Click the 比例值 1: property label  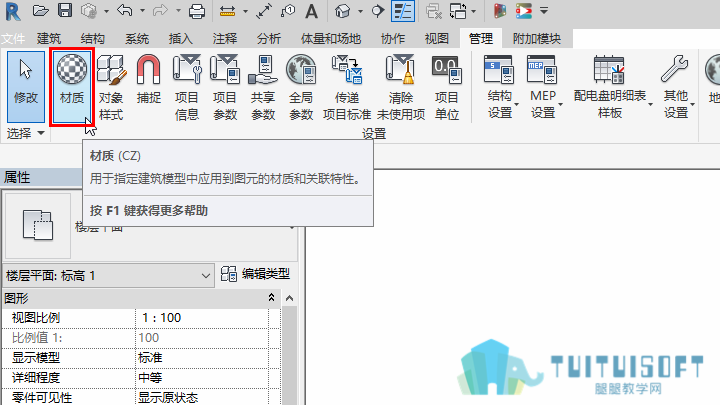pos(37,338)
